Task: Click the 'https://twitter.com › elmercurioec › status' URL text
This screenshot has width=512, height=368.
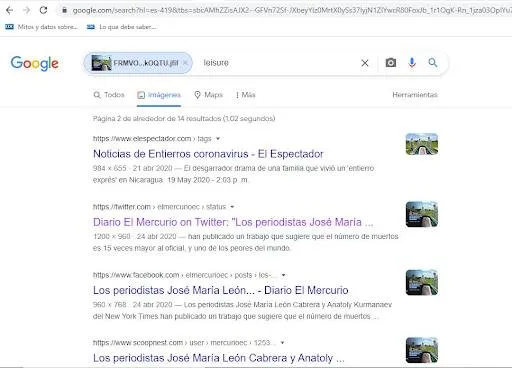Action: 159,207
